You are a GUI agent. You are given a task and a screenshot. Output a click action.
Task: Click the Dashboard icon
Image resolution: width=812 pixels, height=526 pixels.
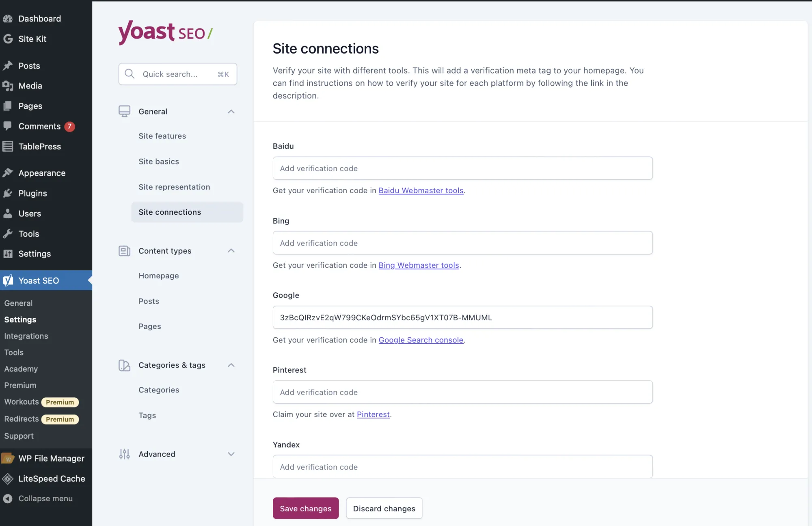8,19
